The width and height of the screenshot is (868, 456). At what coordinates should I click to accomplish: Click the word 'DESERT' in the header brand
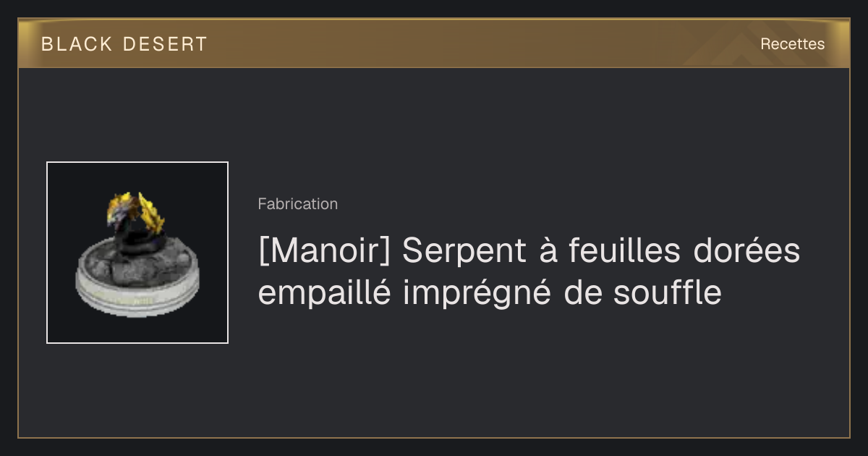pyautogui.click(x=164, y=44)
